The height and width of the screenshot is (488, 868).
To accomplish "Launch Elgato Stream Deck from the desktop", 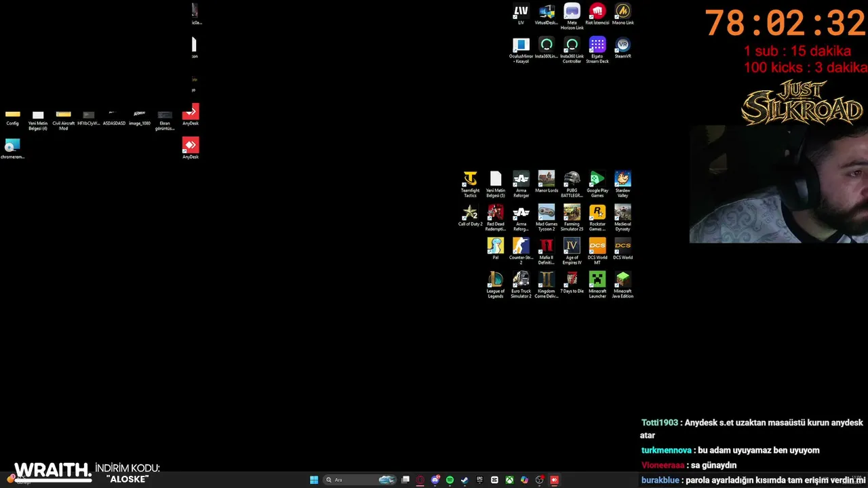I will tap(597, 50).
